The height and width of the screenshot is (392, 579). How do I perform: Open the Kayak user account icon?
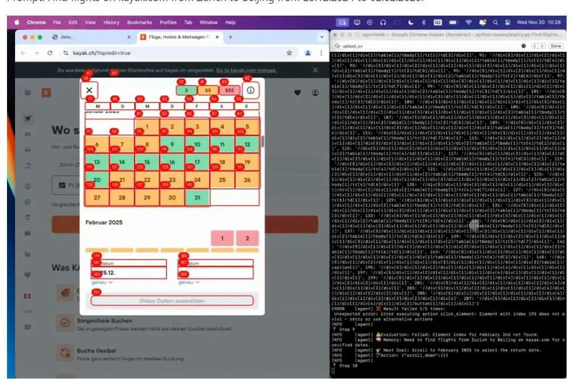click(315, 93)
